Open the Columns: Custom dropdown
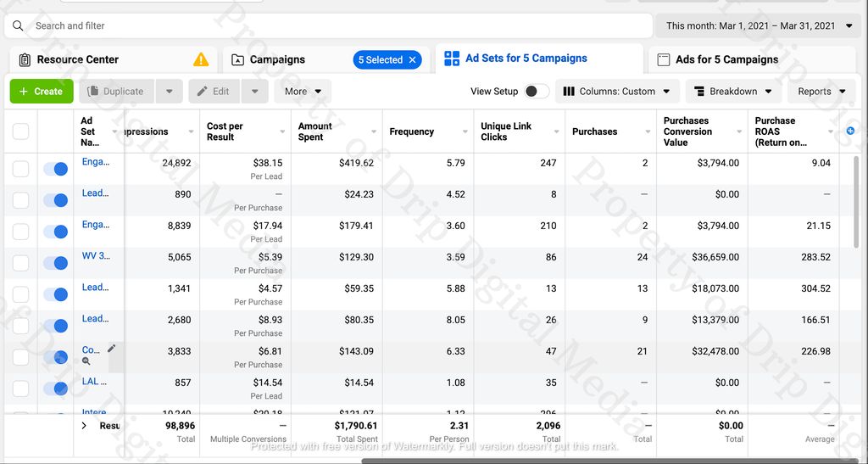 pyautogui.click(x=616, y=92)
